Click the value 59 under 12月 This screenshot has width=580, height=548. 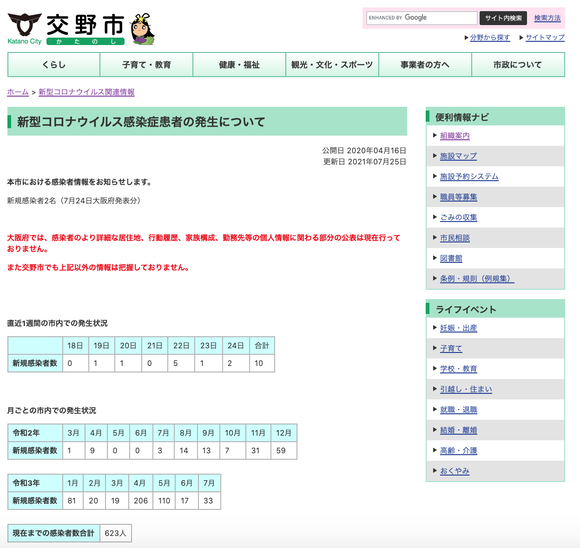click(284, 451)
